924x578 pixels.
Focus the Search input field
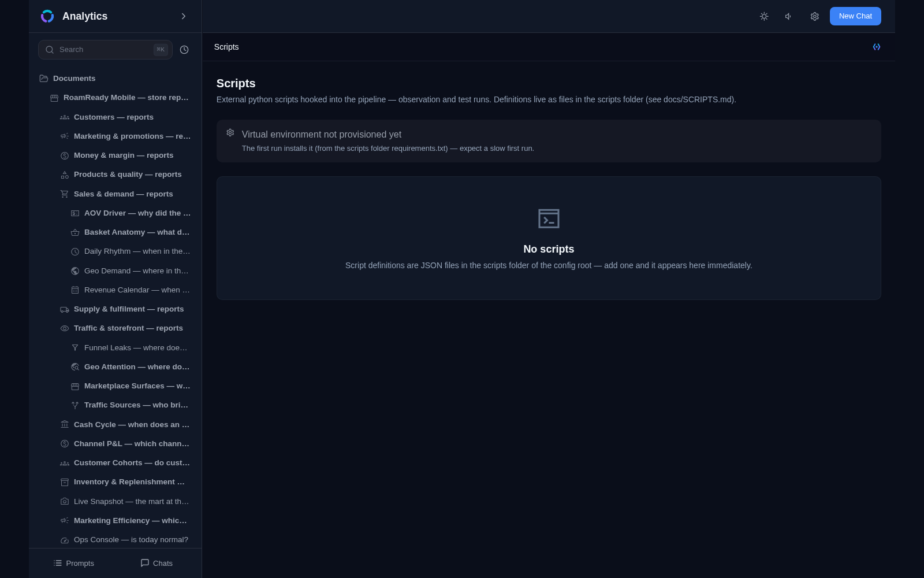(x=105, y=50)
